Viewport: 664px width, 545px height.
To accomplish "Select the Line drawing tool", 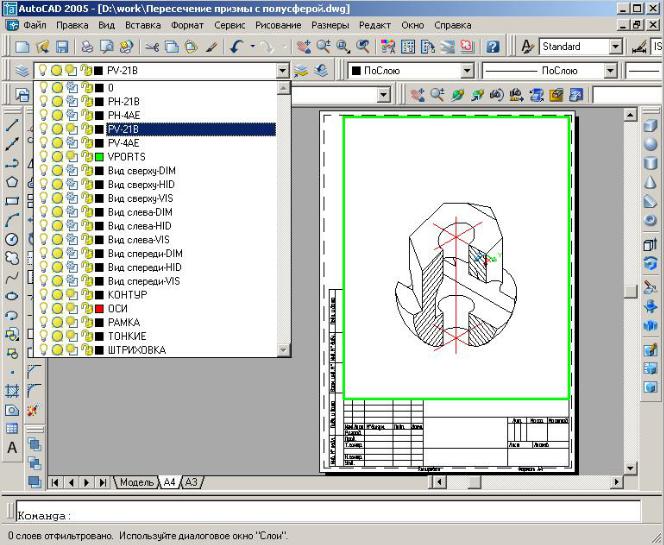I will point(12,125).
